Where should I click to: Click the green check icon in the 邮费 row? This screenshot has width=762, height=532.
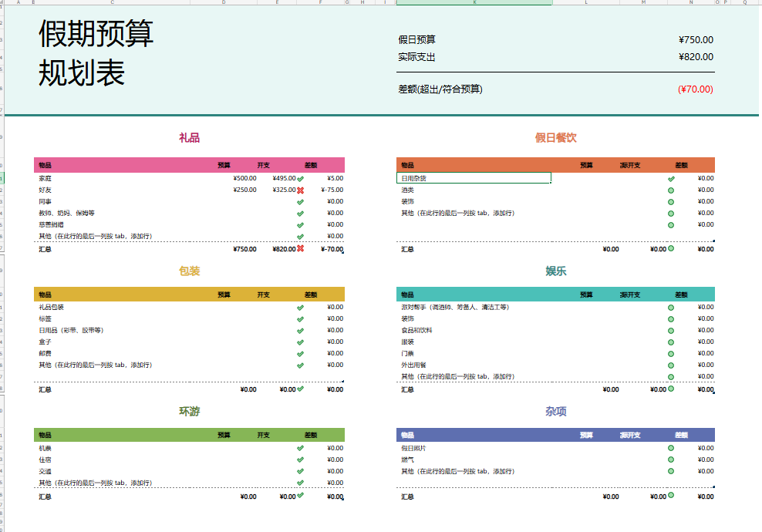pyautogui.click(x=300, y=354)
